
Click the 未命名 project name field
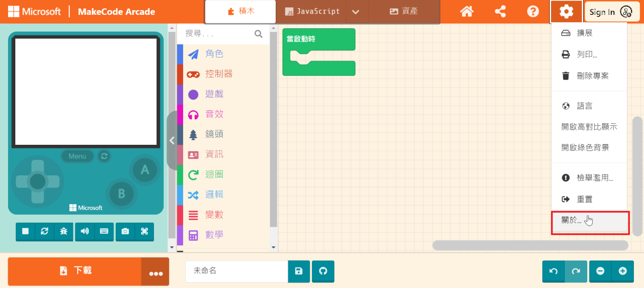click(x=237, y=271)
